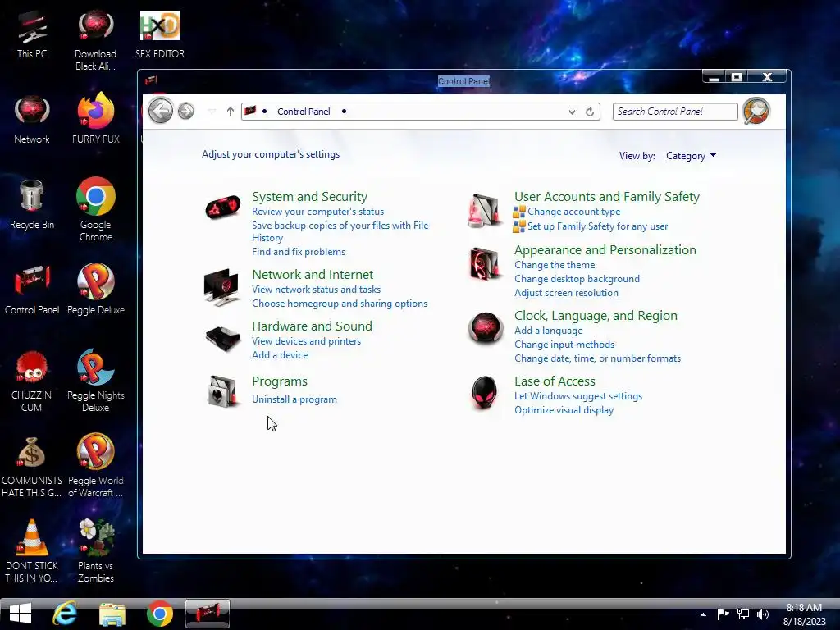Screen dimensions: 840x630
Task: Click Change date, time, or number formats
Action: point(597,358)
